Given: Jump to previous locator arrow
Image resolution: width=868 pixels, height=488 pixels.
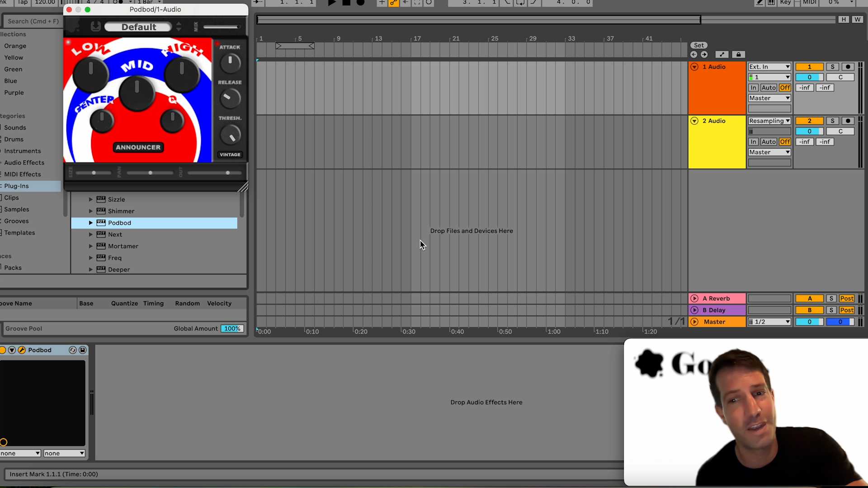Looking at the screenshot, I should pos(694,55).
